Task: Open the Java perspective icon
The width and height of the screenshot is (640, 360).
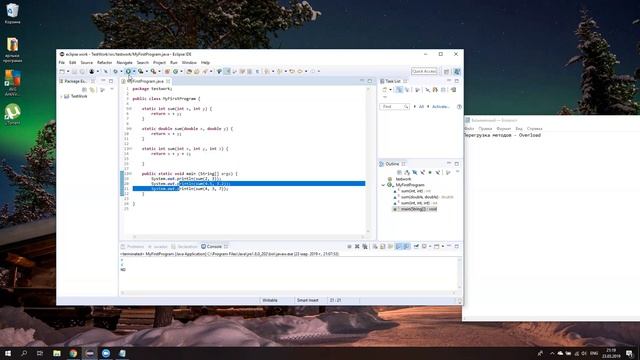Action: click(x=457, y=71)
